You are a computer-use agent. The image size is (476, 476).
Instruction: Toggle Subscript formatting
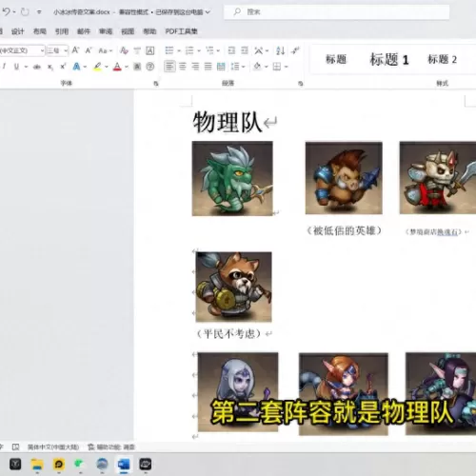(50, 67)
